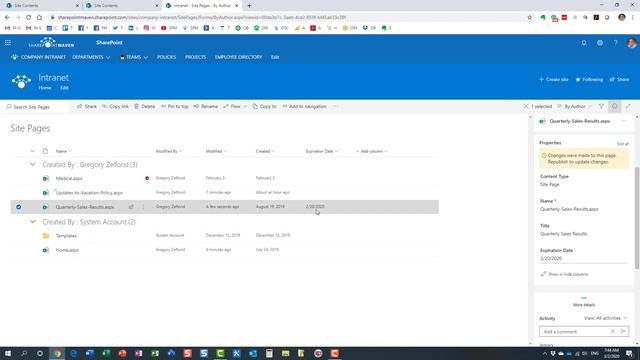Open the Modified By column dropdown
This screenshot has height=360, width=640.
point(169,151)
